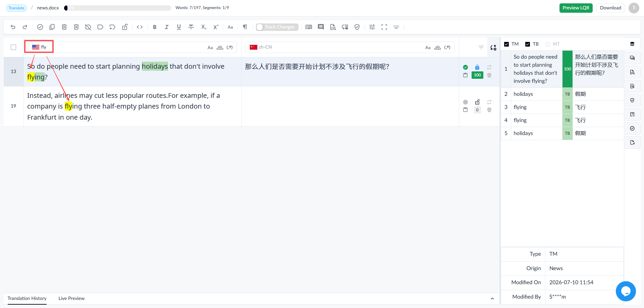Click lock icon on segment 13
This screenshot has height=308, width=644.
pos(477,67)
